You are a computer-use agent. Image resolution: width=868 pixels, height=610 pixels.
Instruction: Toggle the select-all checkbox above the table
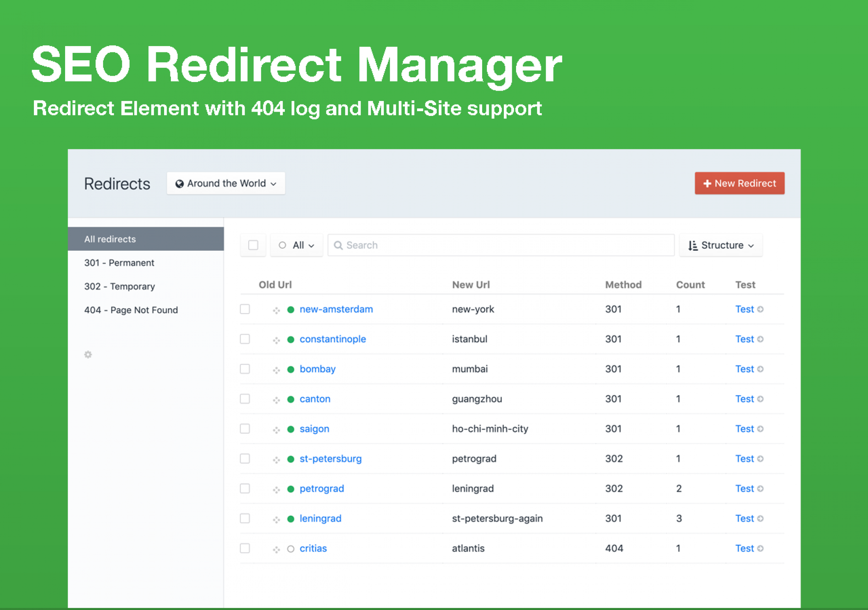(253, 245)
